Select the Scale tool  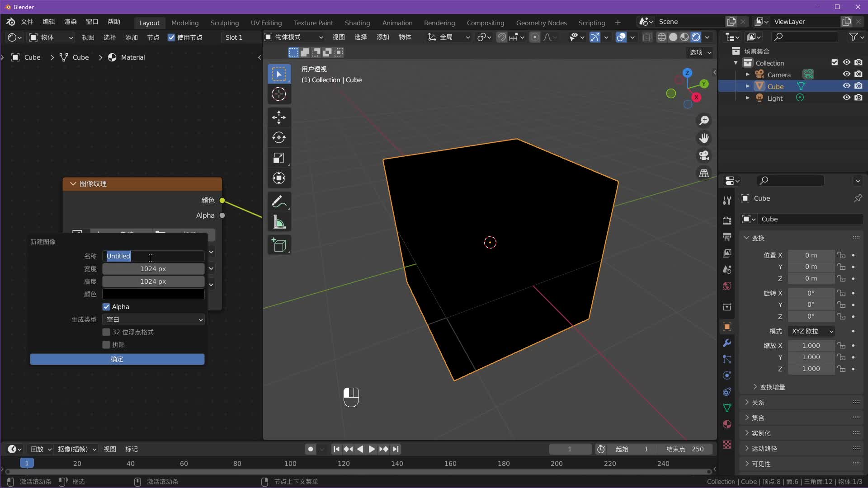[x=279, y=158]
